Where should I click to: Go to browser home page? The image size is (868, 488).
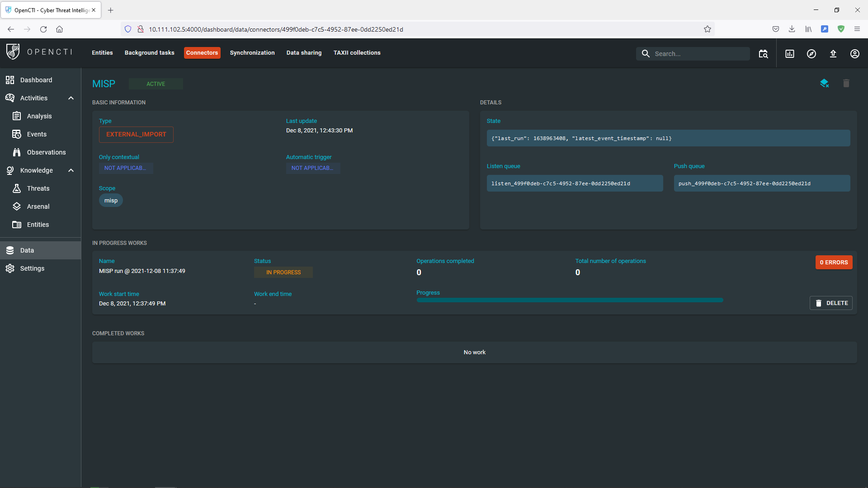pos(59,29)
